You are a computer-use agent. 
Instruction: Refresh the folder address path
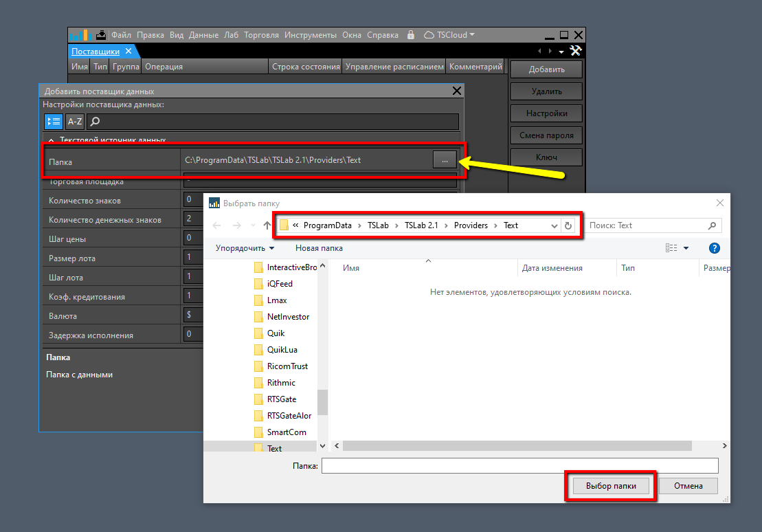pyautogui.click(x=568, y=225)
